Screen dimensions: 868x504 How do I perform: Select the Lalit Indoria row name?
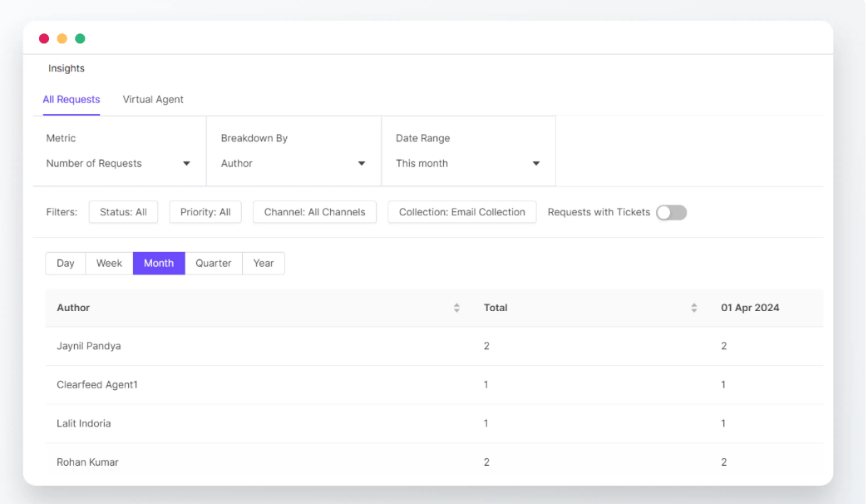(84, 423)
